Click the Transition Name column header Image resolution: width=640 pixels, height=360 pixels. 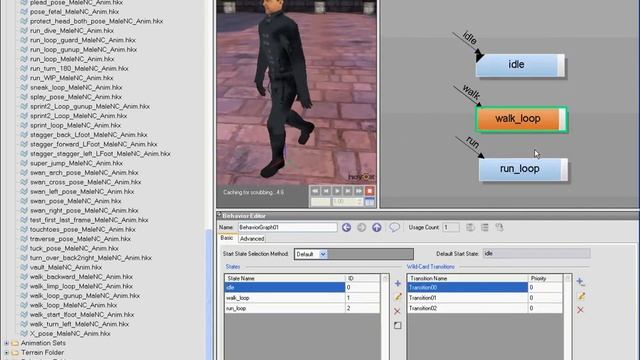[x=467, y=278]
